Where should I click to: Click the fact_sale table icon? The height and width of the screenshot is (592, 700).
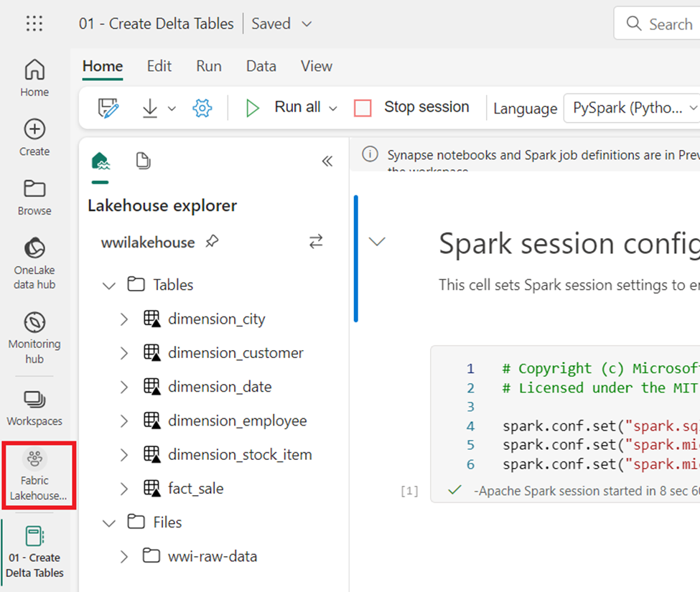(x=151, y=489)
